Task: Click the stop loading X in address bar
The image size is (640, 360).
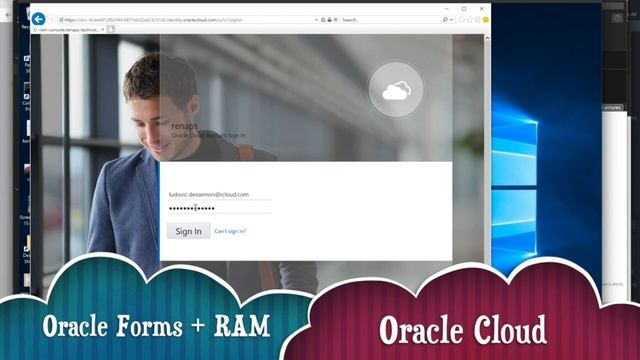Action: 336,20
